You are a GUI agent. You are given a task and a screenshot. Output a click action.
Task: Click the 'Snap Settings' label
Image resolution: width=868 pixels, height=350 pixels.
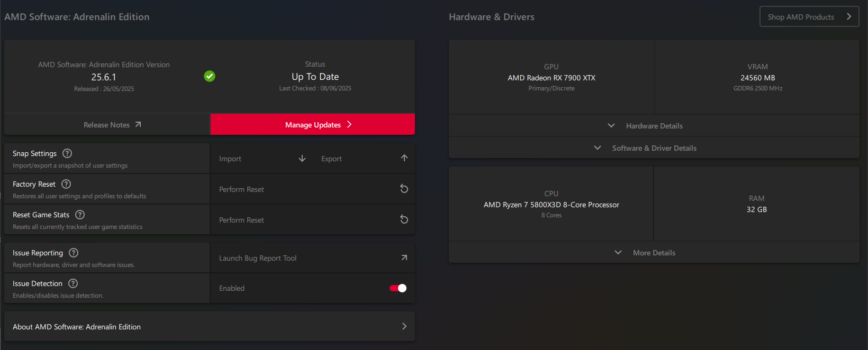click(x=34, y=153)
